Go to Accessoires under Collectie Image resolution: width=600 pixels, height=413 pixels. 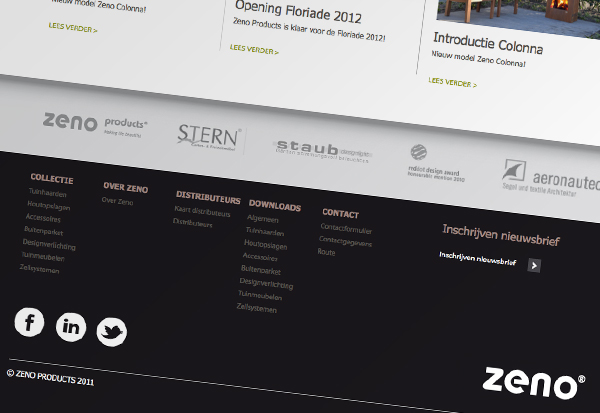click(x=43, y=218)
